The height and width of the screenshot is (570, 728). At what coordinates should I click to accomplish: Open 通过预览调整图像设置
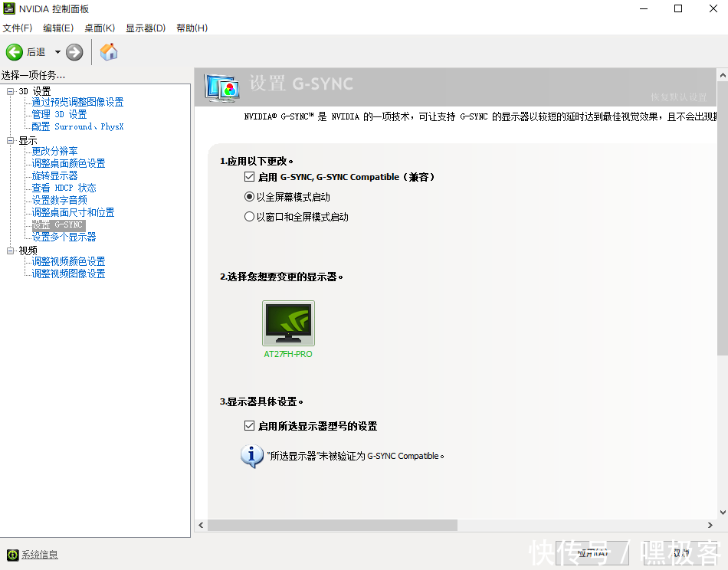point(77,102)
